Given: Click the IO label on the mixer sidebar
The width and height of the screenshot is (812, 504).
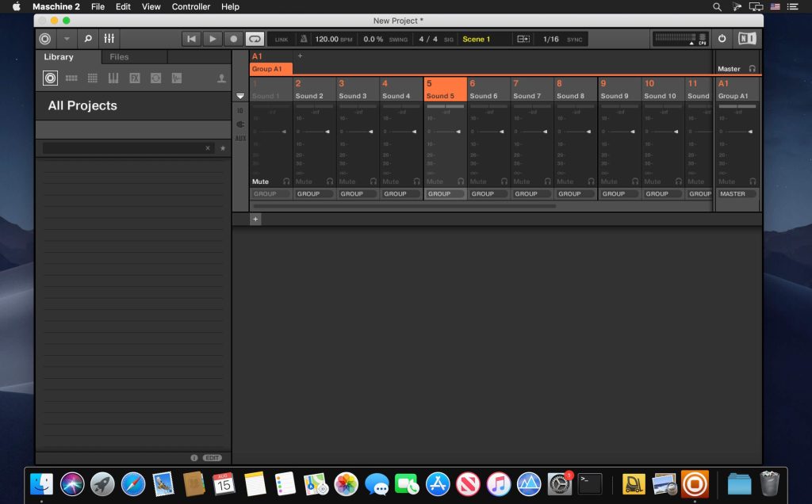Looking at the screenshot, I should coord(240,111).
